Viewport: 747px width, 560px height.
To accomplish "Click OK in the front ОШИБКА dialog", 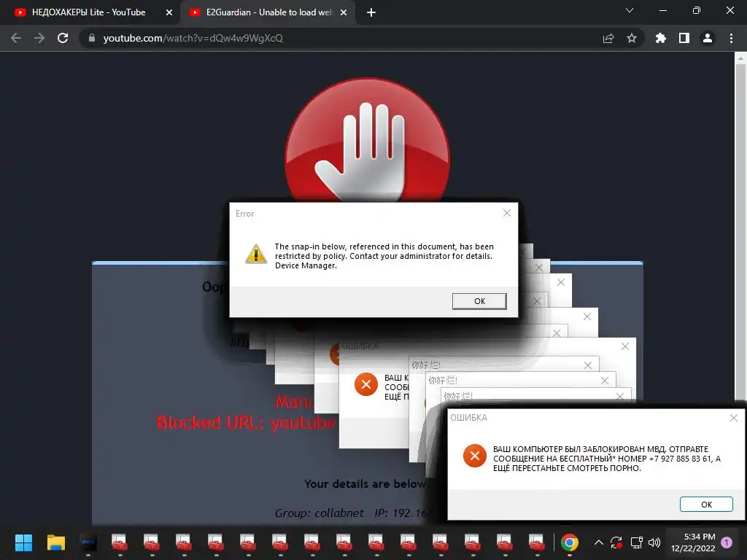I will pos(706,505).
